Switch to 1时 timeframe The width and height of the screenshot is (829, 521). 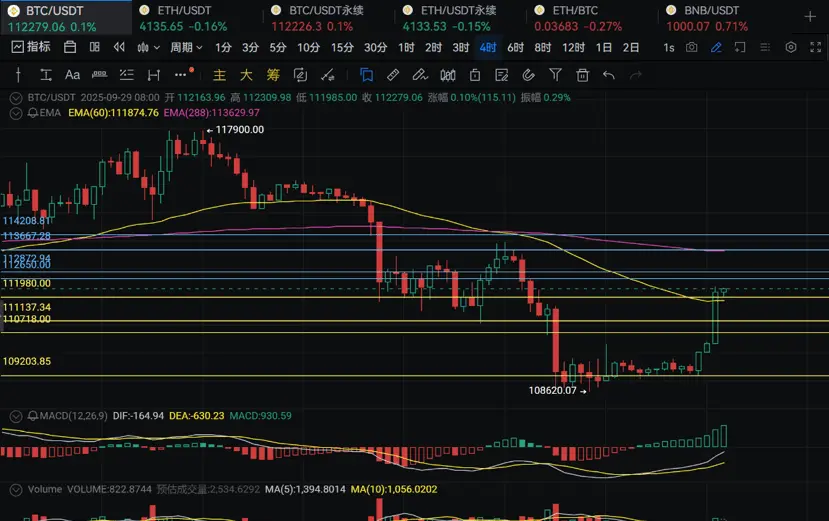point(406,48)
